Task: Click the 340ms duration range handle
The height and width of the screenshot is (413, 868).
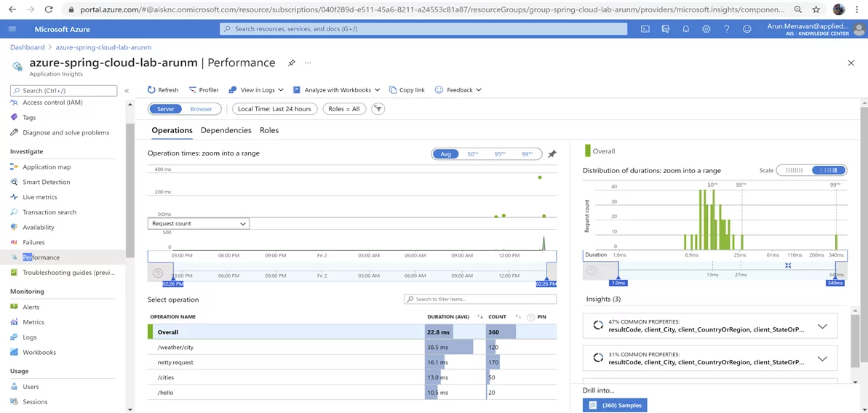Action: coord(835,283)
